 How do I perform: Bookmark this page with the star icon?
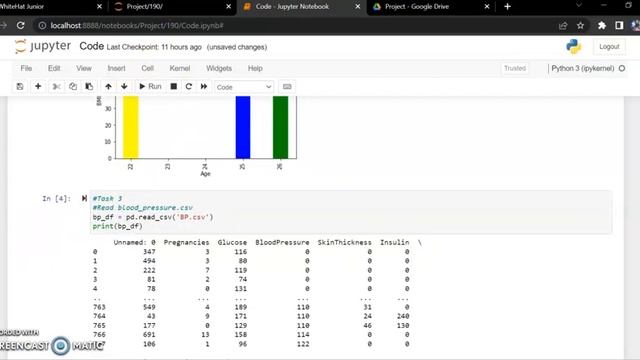click(x=580, y=26)
